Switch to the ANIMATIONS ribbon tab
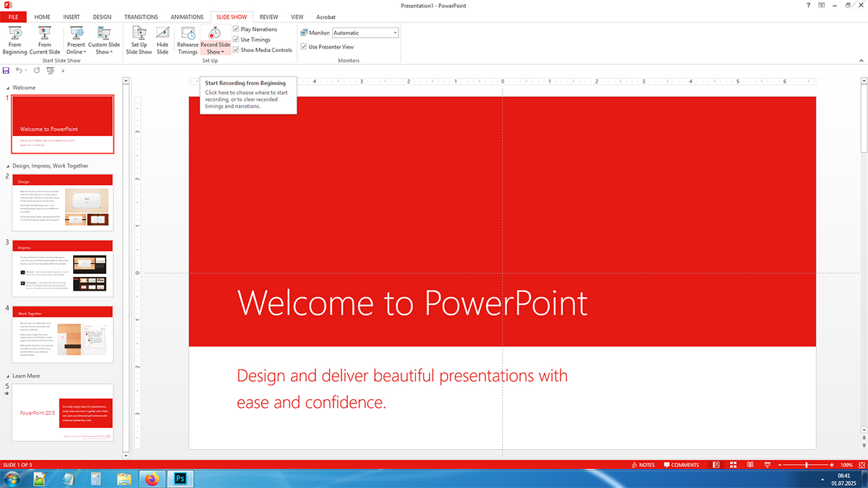The height and width of the screenshot is (488, 868). [x=187, y=17]
